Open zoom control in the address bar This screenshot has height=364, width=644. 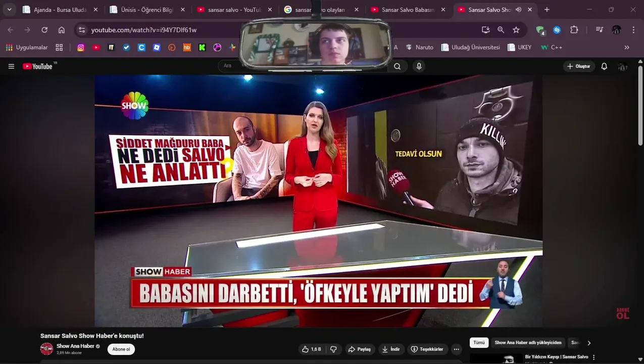point(501,30)
